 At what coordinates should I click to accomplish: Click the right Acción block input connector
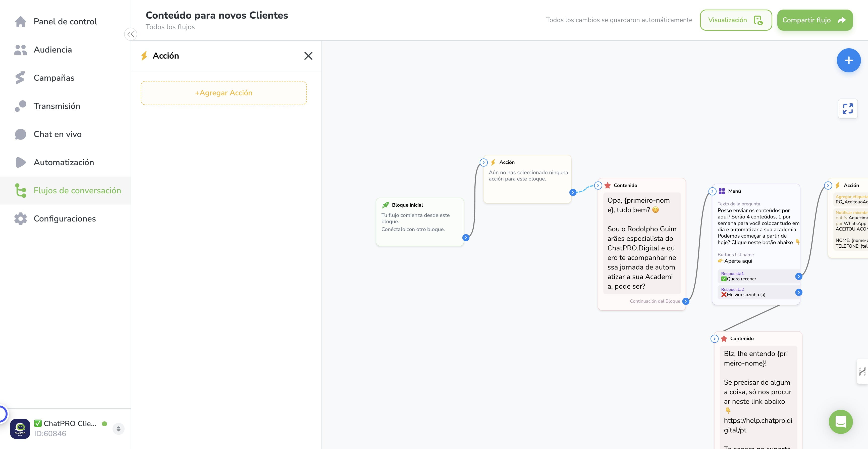(x=828, y=185)
